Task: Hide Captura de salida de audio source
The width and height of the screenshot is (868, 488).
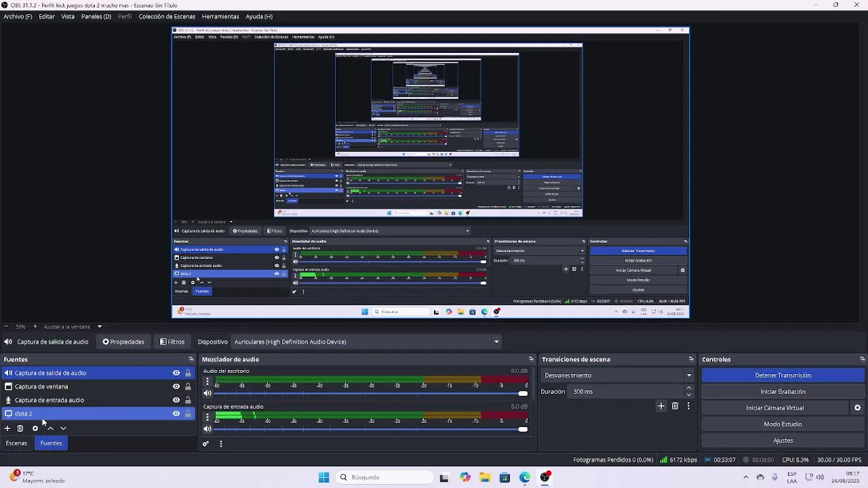Action: click(x=176, y=373)
